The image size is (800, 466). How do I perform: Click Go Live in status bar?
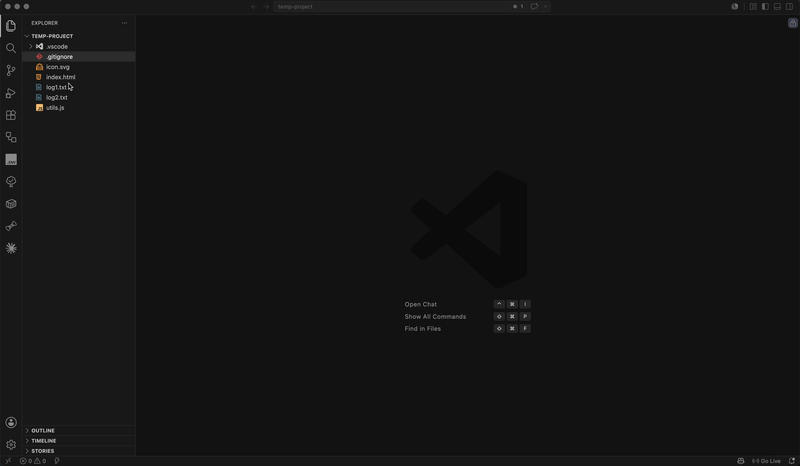766,461
